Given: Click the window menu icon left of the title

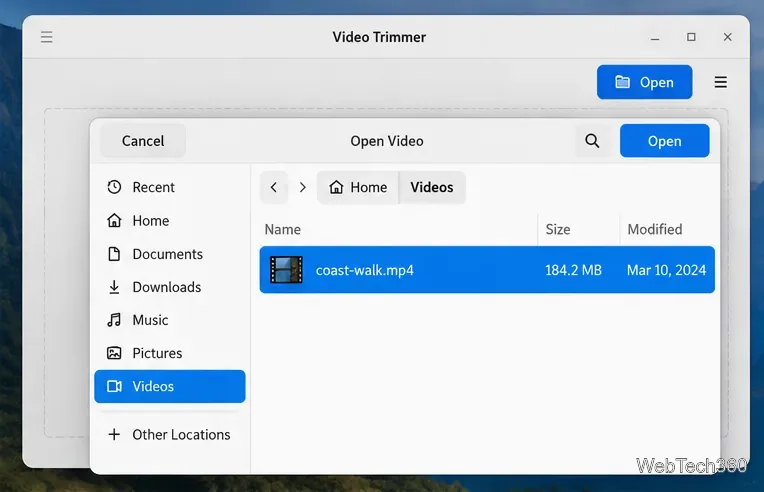Looking at the screenshot, I should coord(46,37).
